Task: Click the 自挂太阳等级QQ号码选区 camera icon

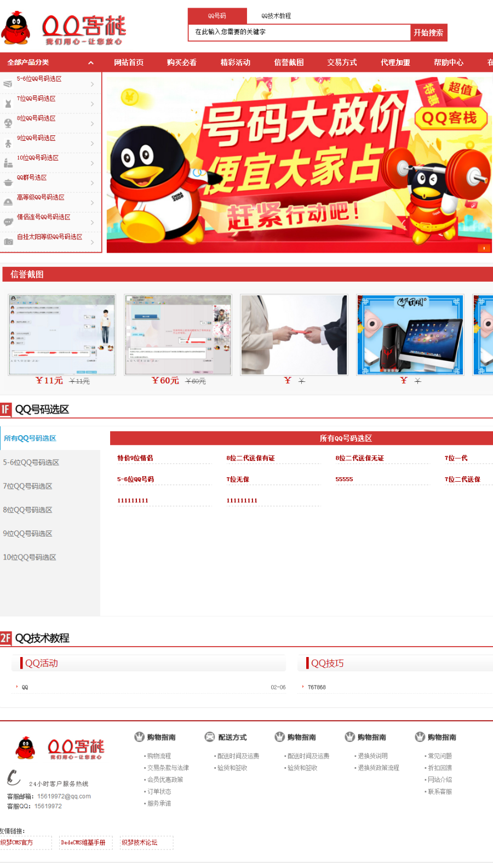Action: pos(8,242)
